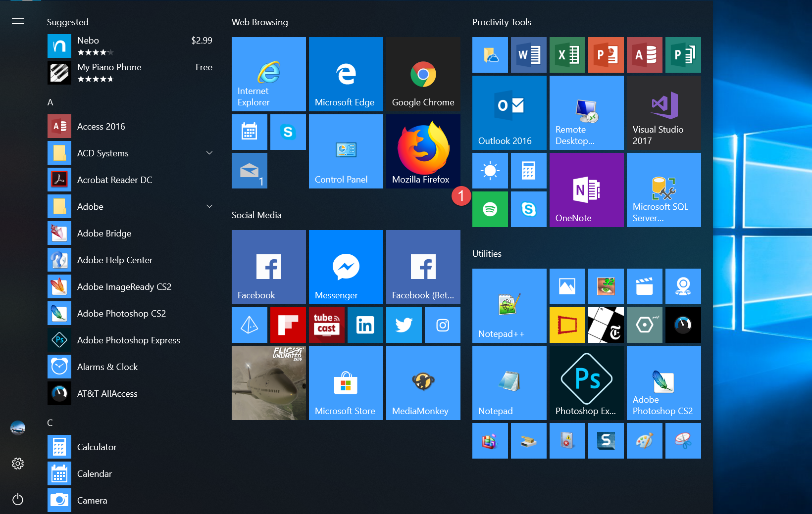Launch Mozilla Firefox from Web Browsing

pyautogui.click(x=423, y=151)
